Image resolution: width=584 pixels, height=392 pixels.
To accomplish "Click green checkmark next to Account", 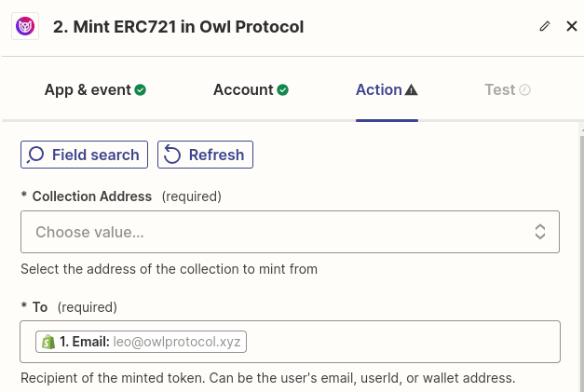I will click(x=282, y=90).
